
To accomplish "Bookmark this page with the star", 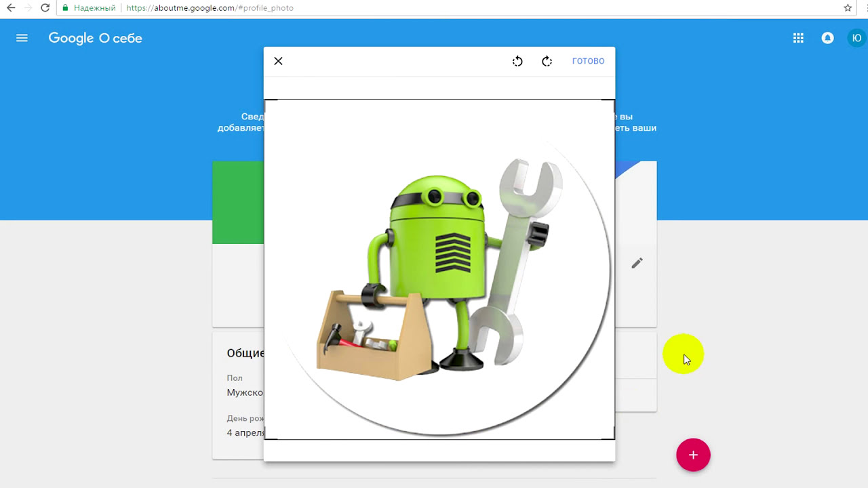I will coord(848,8).
